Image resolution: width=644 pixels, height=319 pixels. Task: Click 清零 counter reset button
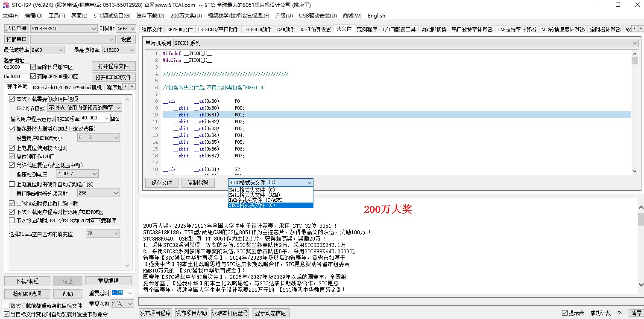(x=636, y=313)
